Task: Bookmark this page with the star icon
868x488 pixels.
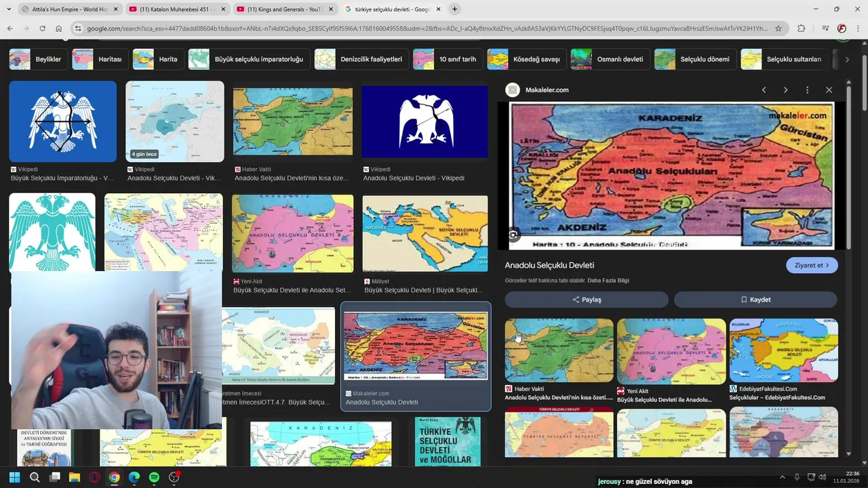Action: pos(778,28)
